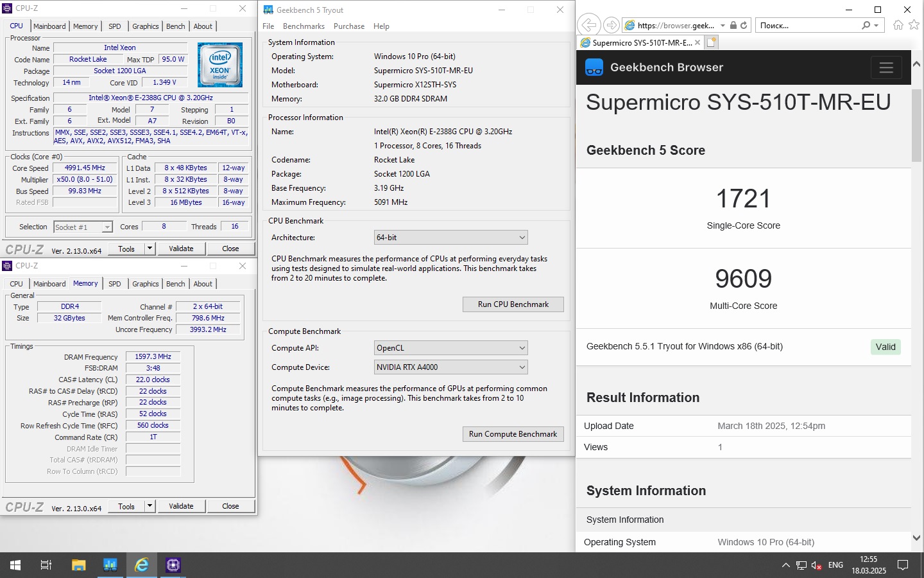This screenshot has height=578, width=924.
Task: Click Geekbench Browser logo icon
Action: [x=594, y=67]
